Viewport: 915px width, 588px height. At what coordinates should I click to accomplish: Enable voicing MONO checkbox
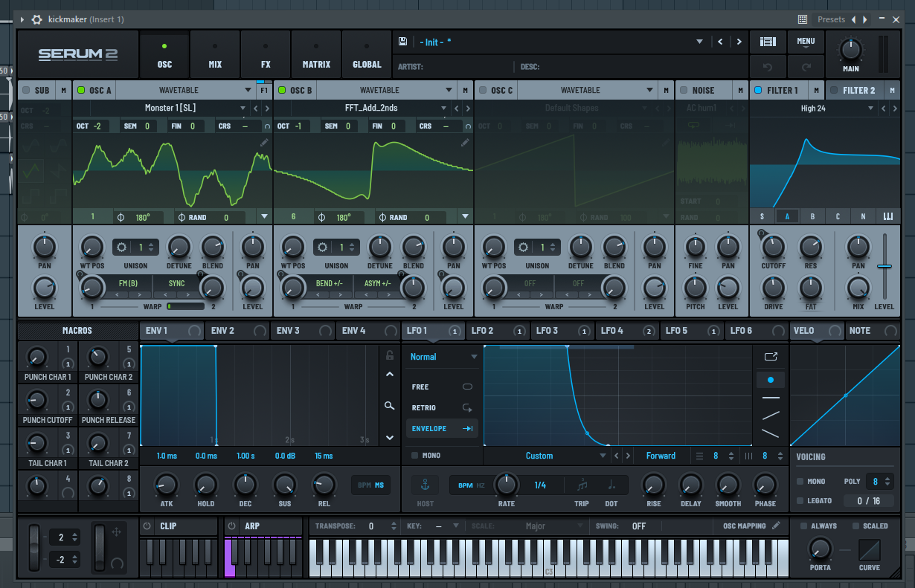click(800, 482)
